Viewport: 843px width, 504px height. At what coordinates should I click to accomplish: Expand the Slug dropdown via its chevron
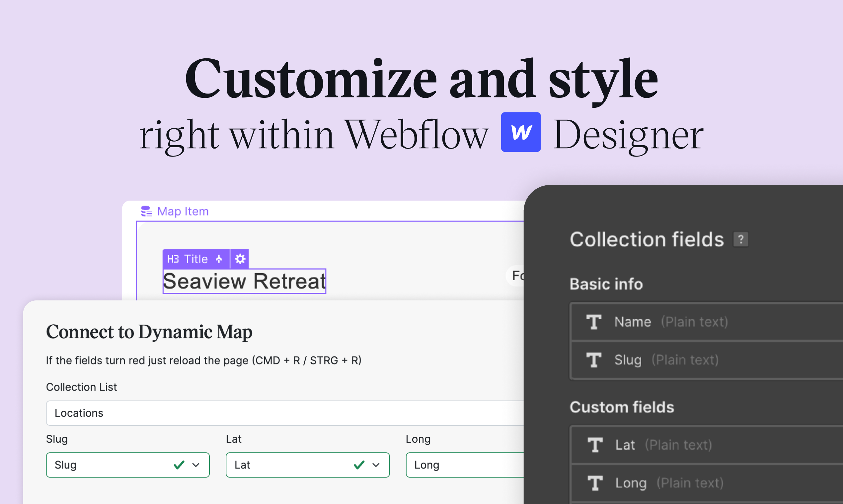pos(195,465)
